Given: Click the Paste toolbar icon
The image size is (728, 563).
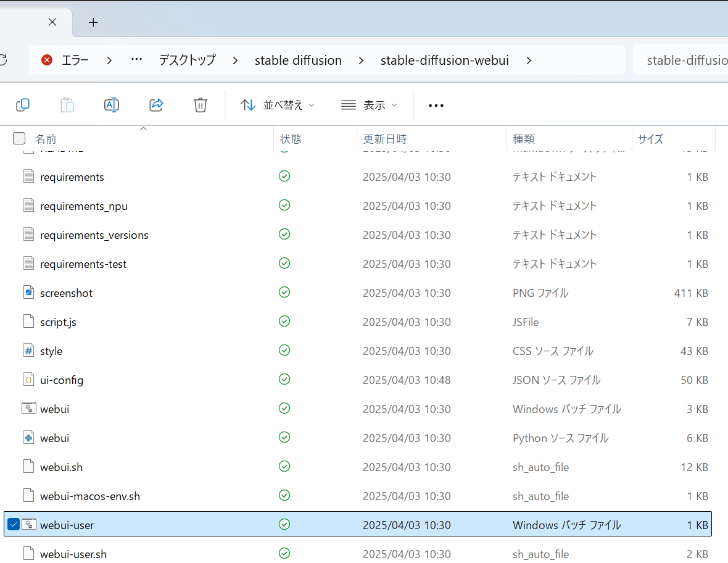Looking at the screenshot, I should [67, 105].
